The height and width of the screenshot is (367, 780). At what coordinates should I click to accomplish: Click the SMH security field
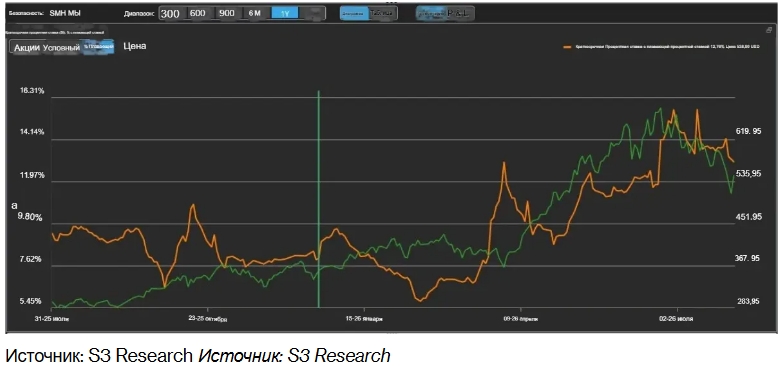pyautogui.click(x=65, y=13)
